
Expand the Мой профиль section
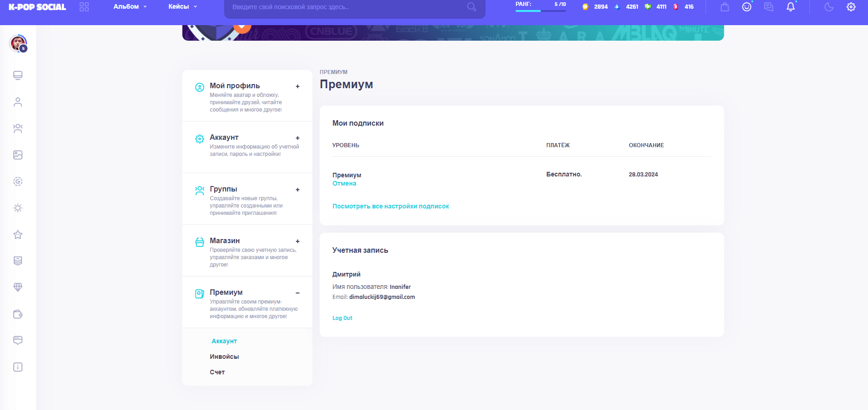297,86
